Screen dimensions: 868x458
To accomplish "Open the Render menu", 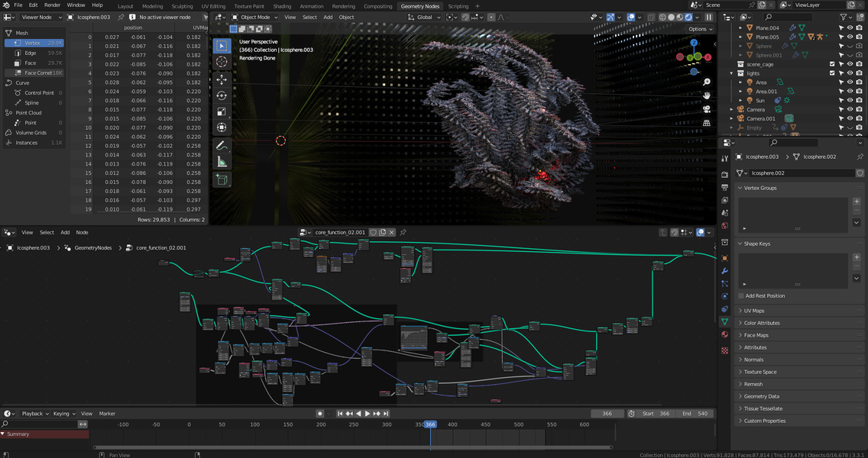I will 52,5.
